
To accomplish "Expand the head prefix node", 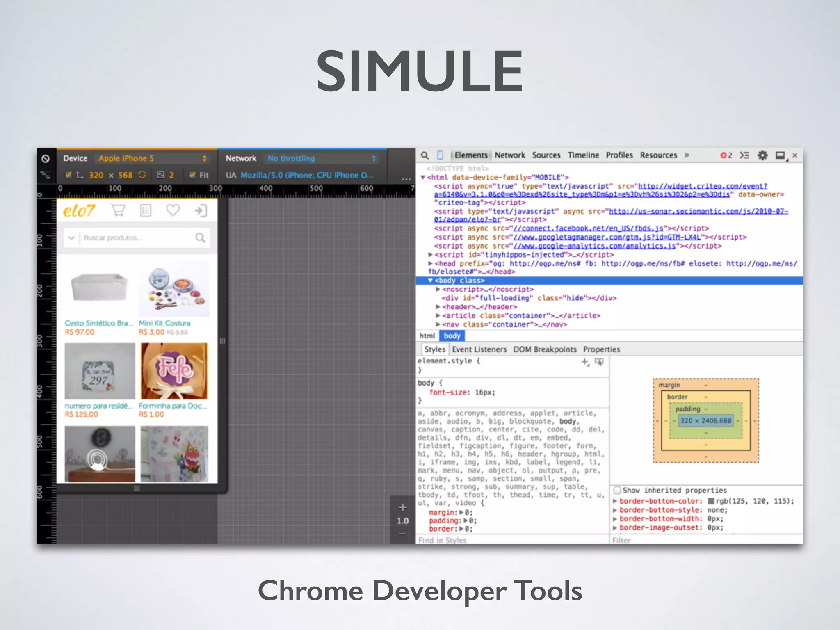I will (x=430, y=263).
